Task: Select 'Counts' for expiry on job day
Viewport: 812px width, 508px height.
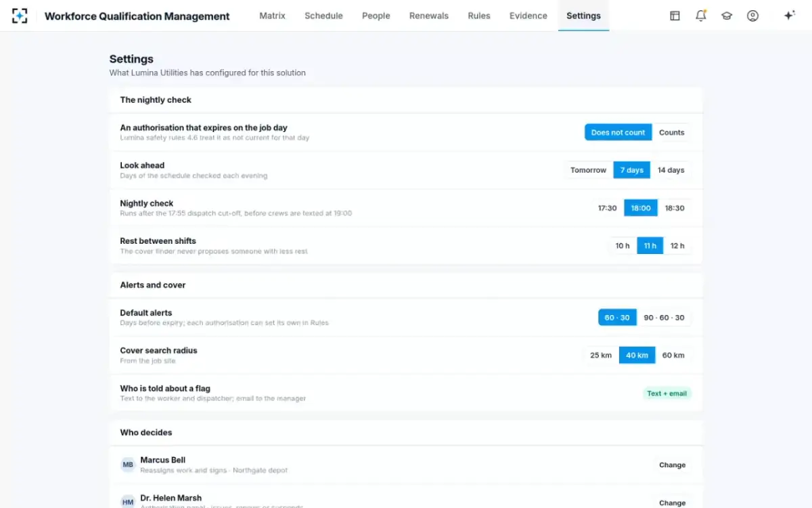Action: pyautogui.click(x=672, y=132)
